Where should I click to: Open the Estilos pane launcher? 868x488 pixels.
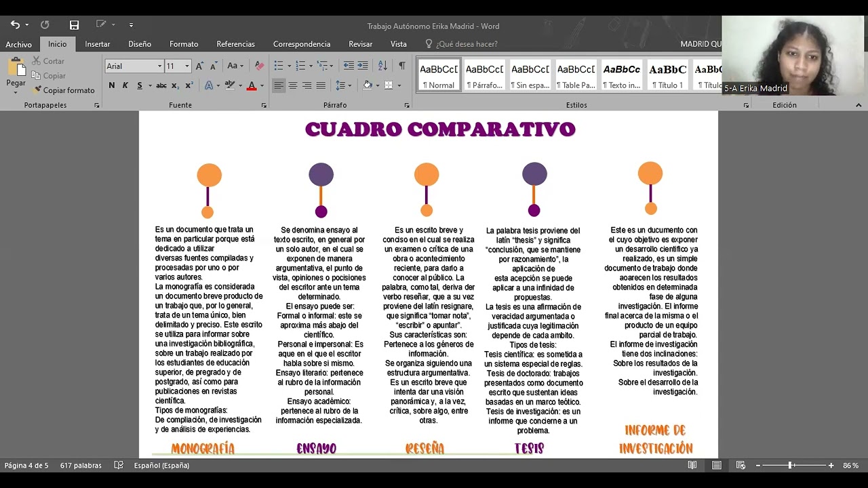(746, 106)
